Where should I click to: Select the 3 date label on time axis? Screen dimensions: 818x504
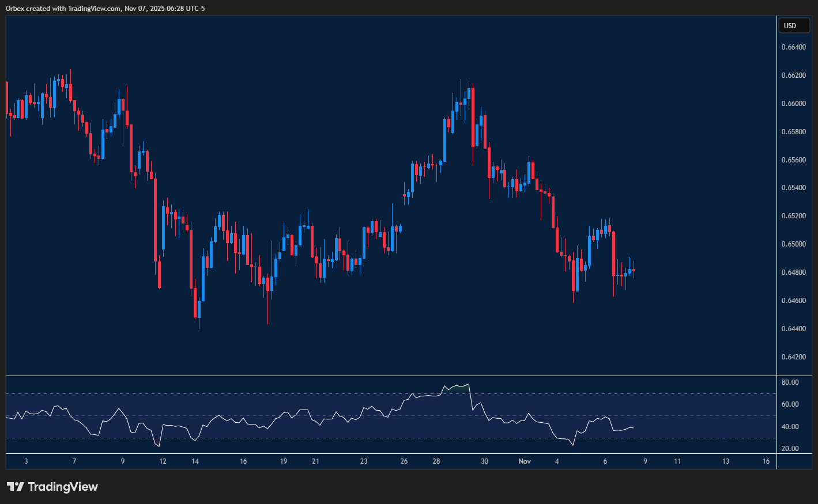pyautogui.click(x=26, y=461)
